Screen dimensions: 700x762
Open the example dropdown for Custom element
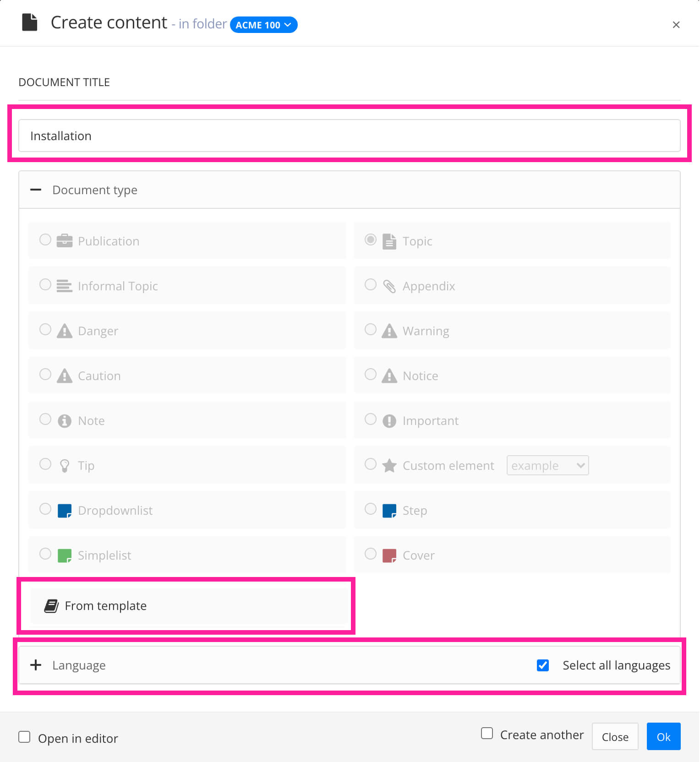tap(547, 465)
